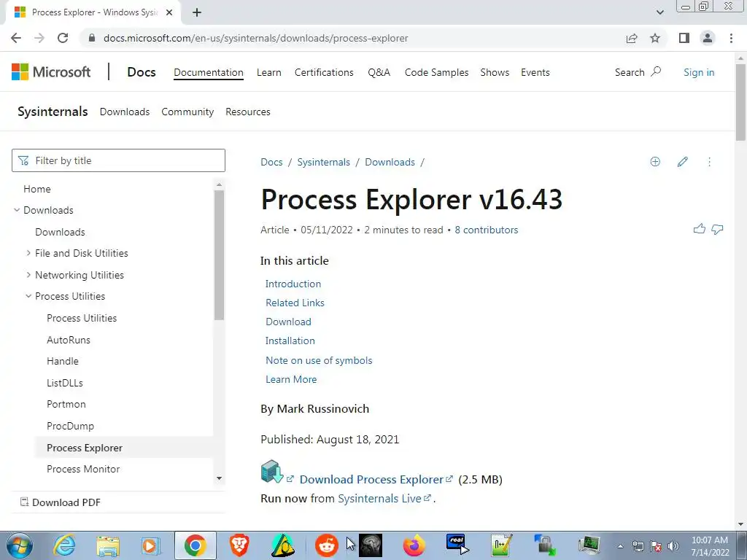Open the Docs home link

click(x=142, y=72)
